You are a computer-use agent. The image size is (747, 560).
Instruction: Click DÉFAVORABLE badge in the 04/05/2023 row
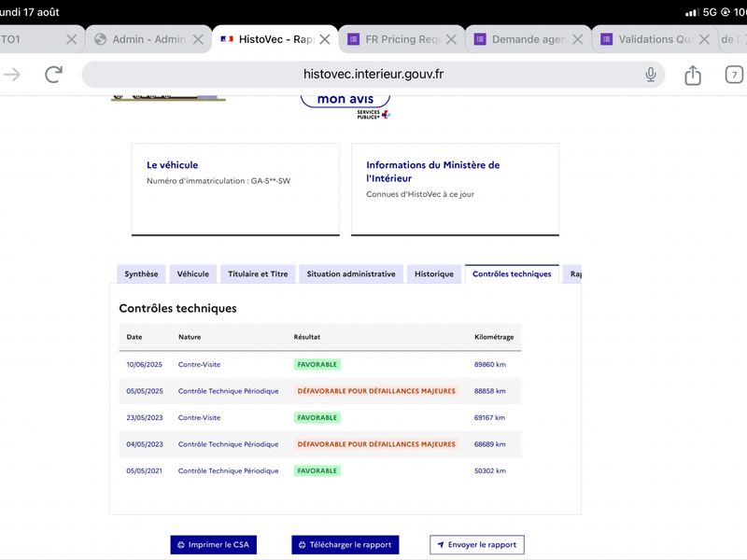pyautogui.click(x=376, y=444)
